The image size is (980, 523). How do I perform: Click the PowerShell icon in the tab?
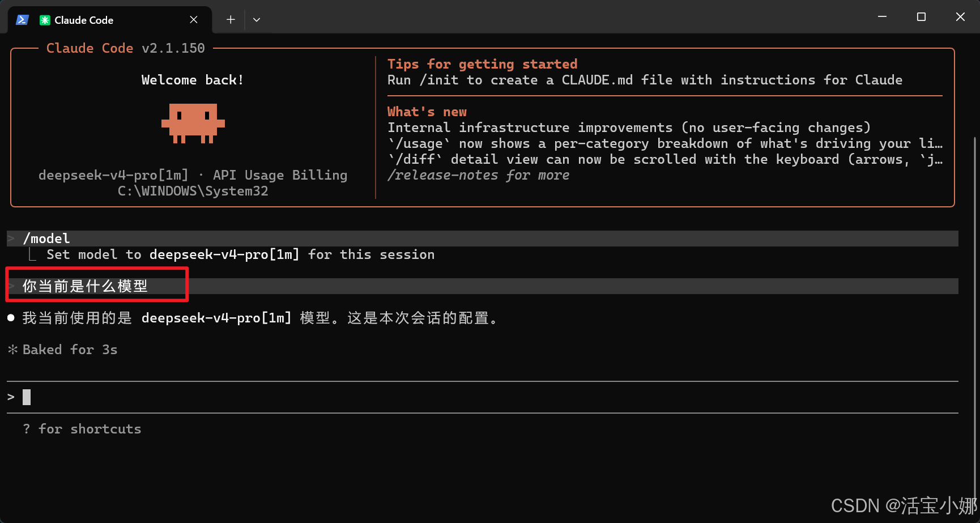pos(22,20)
